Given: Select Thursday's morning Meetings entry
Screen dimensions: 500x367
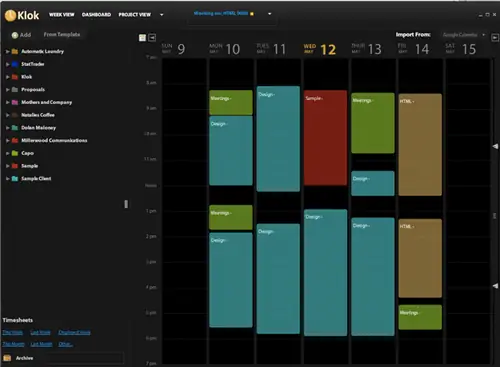Looking at the screenshot, I should [x=373, y=123].
